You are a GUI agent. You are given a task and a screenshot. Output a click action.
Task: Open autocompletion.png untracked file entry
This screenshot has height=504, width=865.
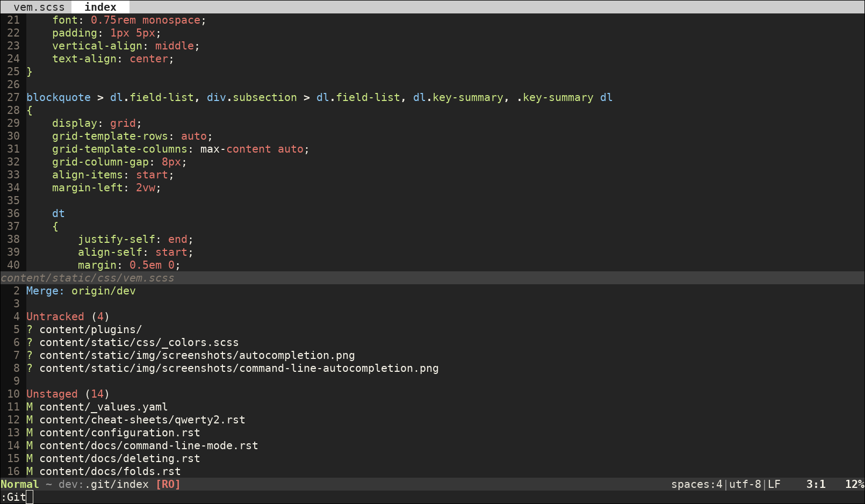click(197, 355)
